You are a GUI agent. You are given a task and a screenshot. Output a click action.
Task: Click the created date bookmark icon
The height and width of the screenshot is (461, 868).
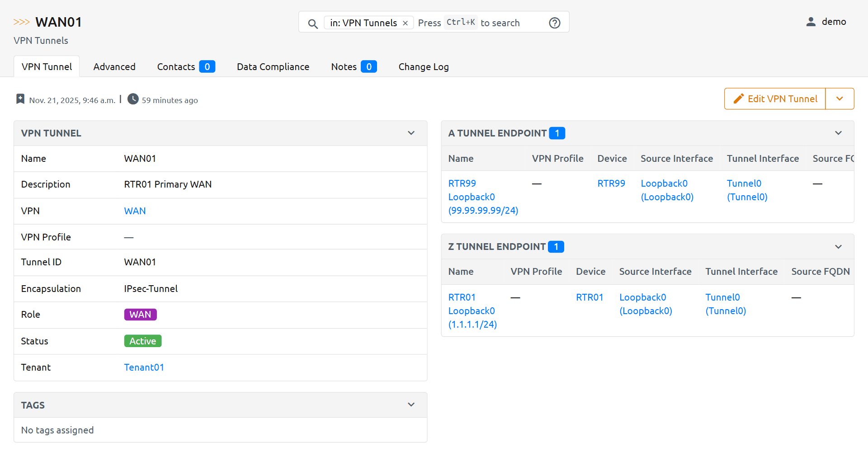click(x=20, y=99)
